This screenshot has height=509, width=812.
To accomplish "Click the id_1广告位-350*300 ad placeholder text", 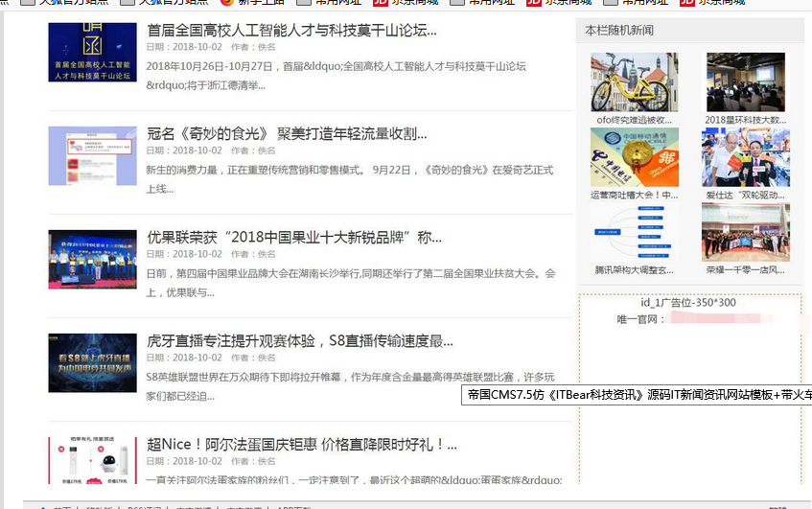I will click(x=688, y=302).
